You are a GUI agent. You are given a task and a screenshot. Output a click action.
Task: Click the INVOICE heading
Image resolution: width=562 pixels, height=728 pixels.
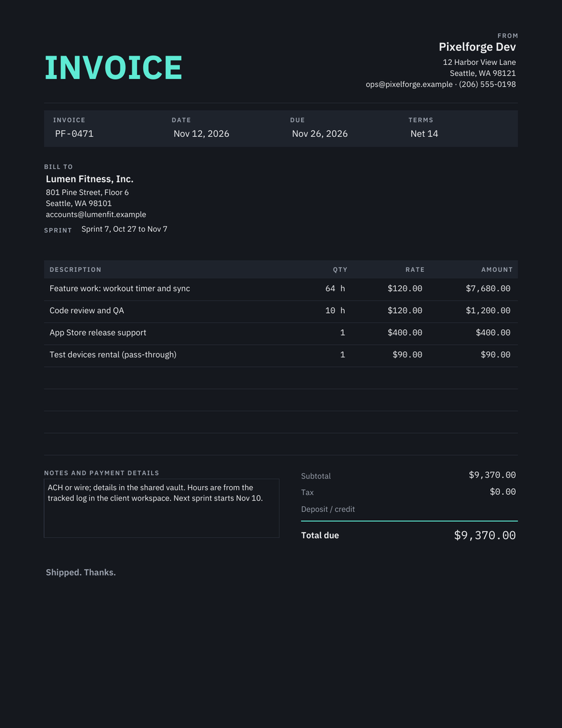pos(113,67)
